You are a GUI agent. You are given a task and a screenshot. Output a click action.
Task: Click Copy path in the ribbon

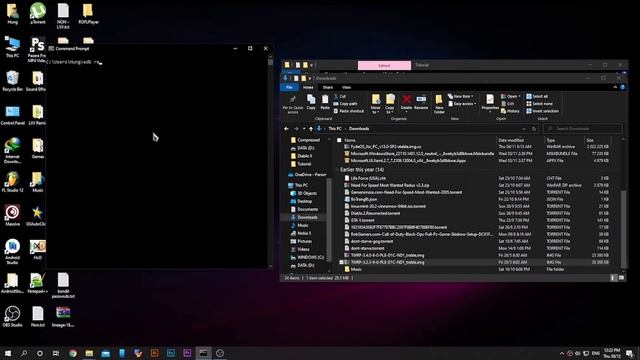345,104
